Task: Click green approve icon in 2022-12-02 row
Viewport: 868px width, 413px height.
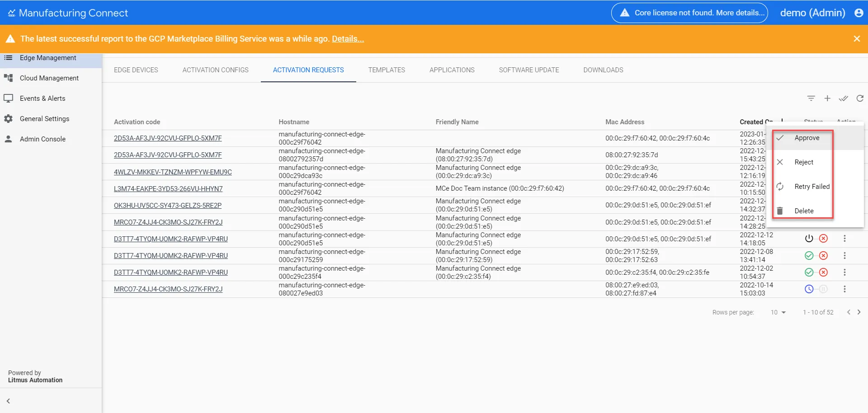Action: (x=809, y=272)
